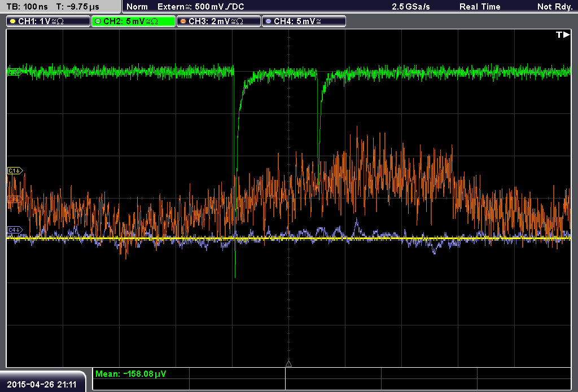The image size is (578, 392).
Task: Click the Not Rdy. status indicator
Action: 554,7
